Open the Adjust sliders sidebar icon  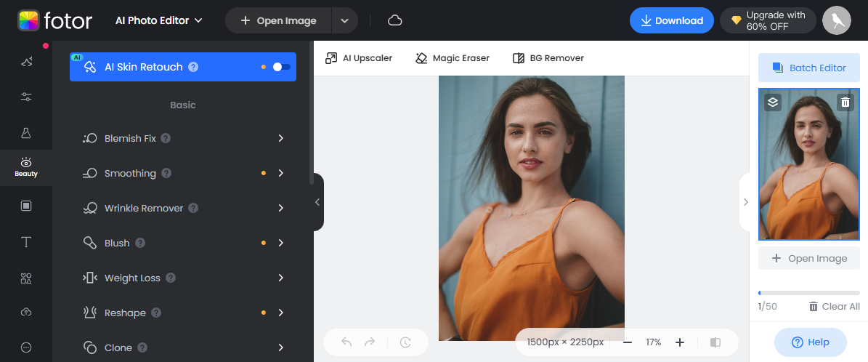coord(26,97)
